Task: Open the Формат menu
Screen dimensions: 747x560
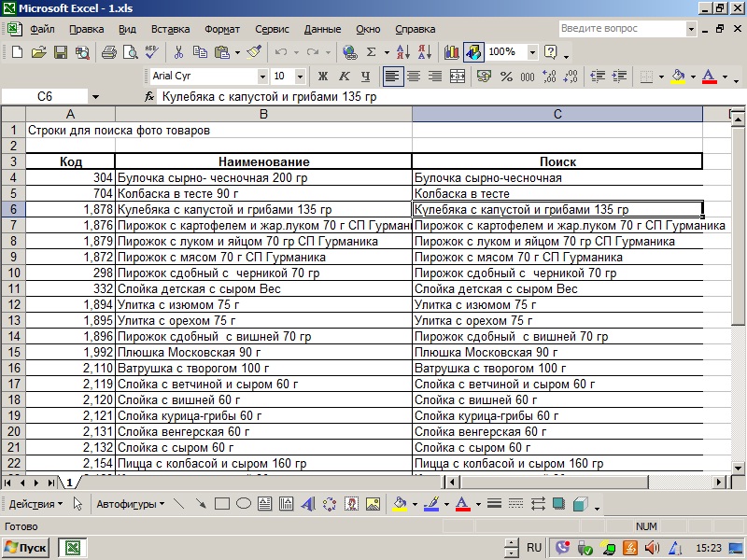Action: (221, 29)
